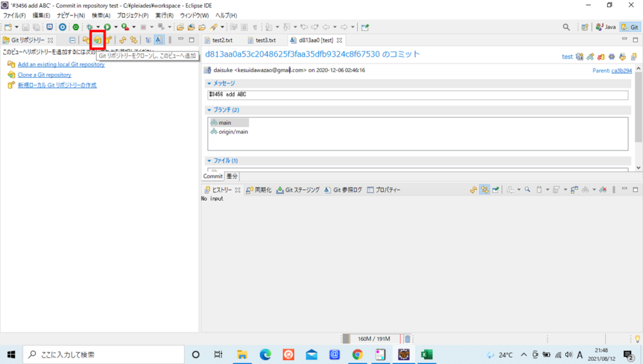Image resolution: width=643 pixels, height=364 pixels.
Task: Collapse the ブランチ (2) section
Action: click(210, 109)
